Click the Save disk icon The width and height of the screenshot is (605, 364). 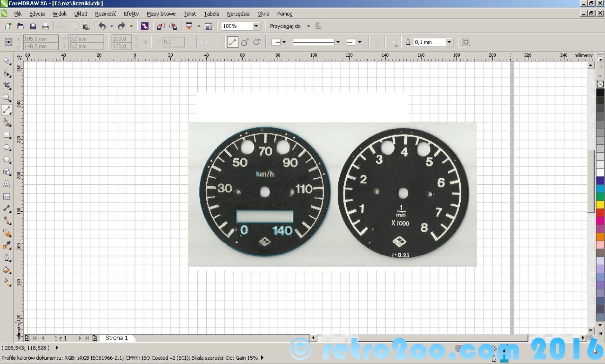click(x=33, y=26)
